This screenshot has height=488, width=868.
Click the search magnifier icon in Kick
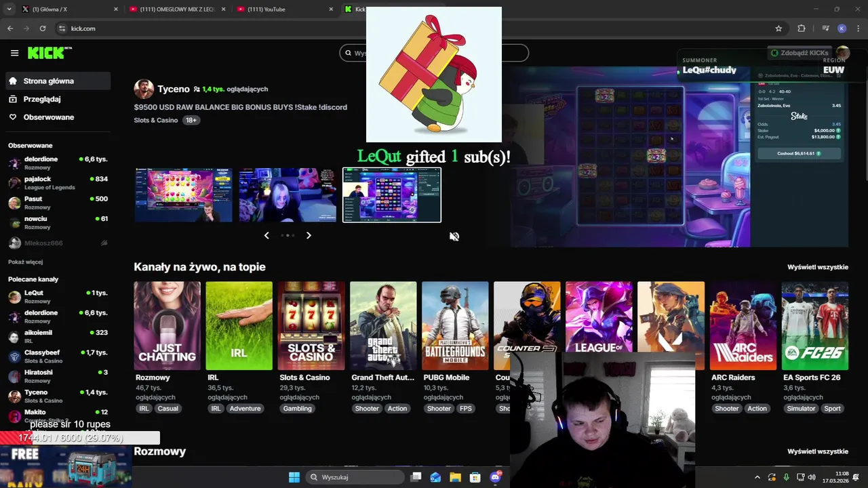(349, 53)
